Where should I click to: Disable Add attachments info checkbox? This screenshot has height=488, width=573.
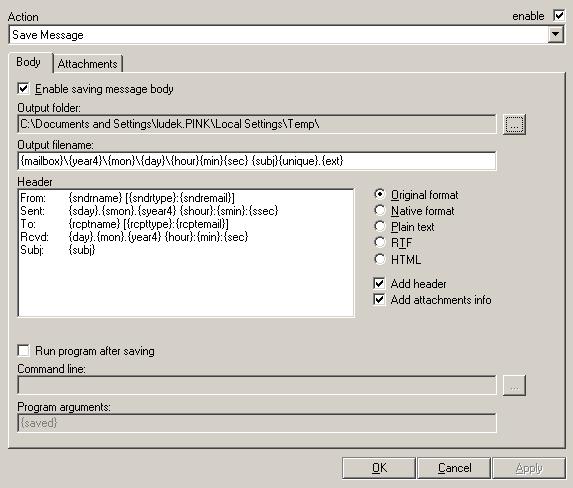[x=379, y=300]
